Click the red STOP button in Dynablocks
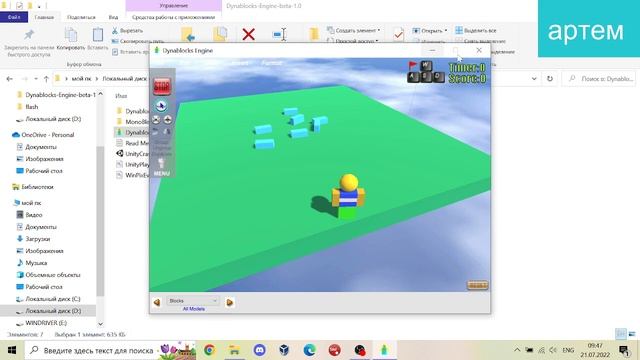 (162, 86)
